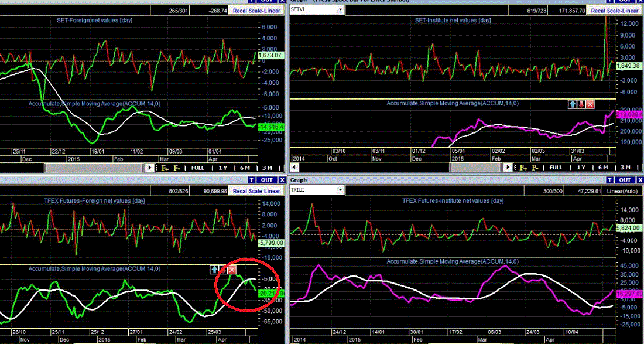Click accumulate moving average label in TFEX Futures-Institute chart
Image resolution: width=644 pixels, height=344 pixels.
click(x=453, y=261)
